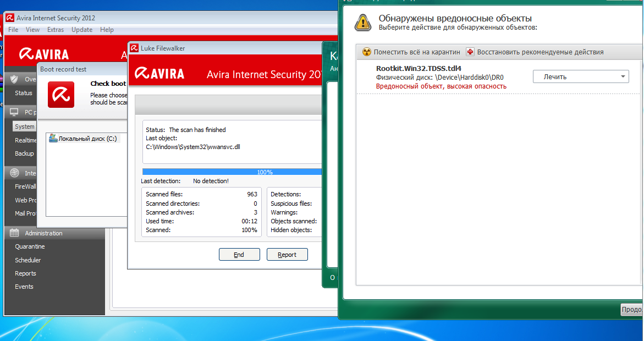
Task: Click the Overview shield icon
Action: coord(14,79)
